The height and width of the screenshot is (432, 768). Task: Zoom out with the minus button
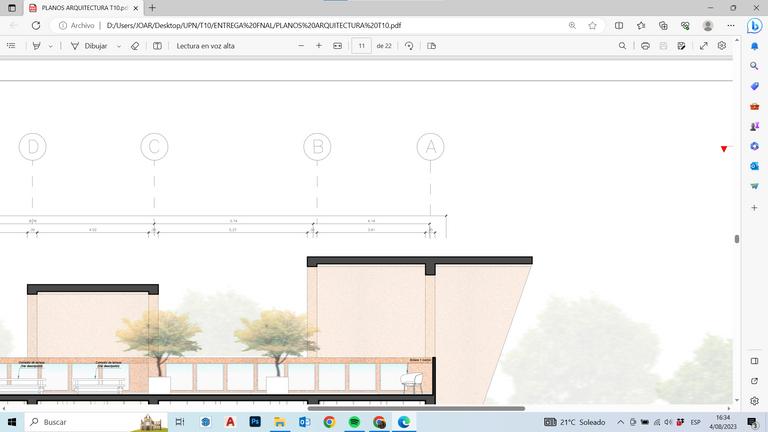pyautogui.click(x=301, y=46)
